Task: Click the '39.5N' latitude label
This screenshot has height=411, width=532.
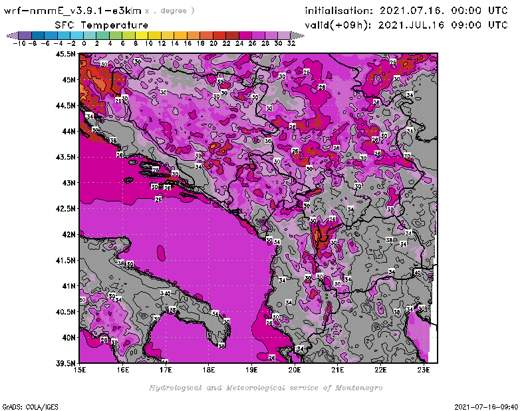Action: tap(65, 364)
